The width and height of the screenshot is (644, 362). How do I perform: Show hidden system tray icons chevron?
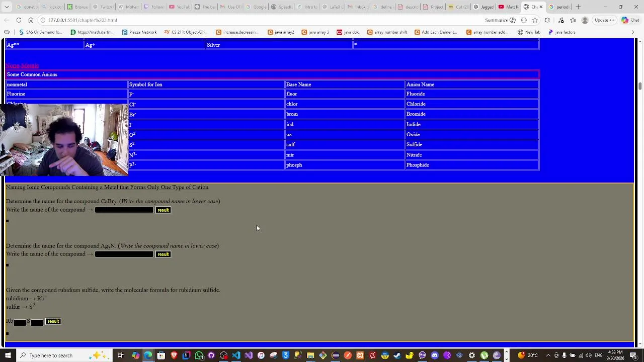click(548, 355)
